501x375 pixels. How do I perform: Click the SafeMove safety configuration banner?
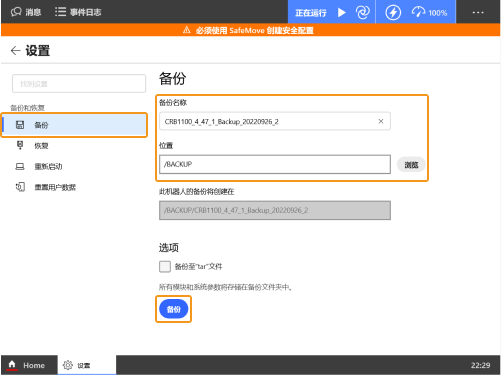coord(250,30)
